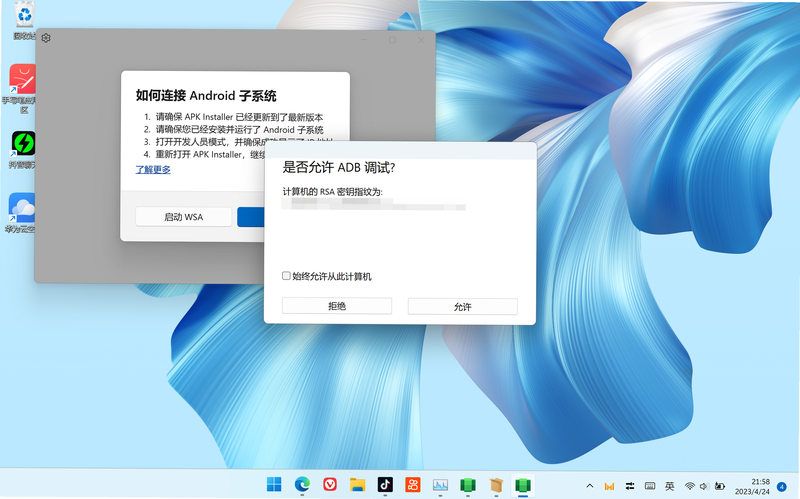
Task: Click the 拒绝 button in ADB dialog
Action: 337,306
